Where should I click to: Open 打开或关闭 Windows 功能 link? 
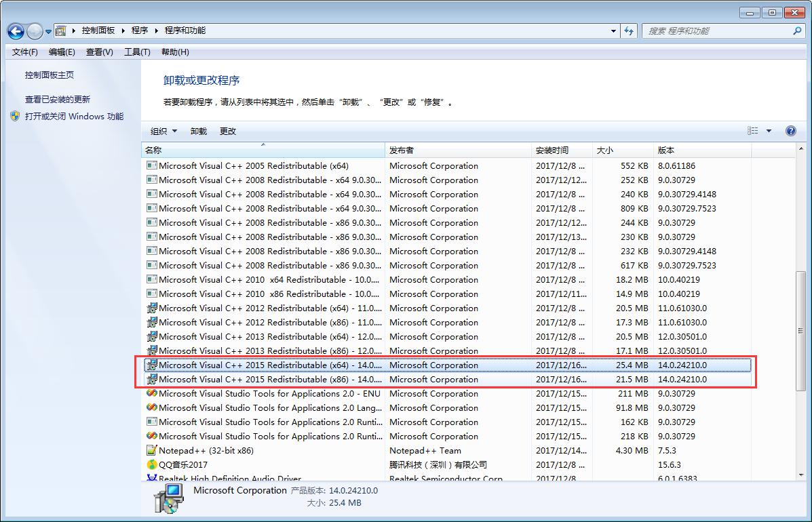click(x=74, y=117)
